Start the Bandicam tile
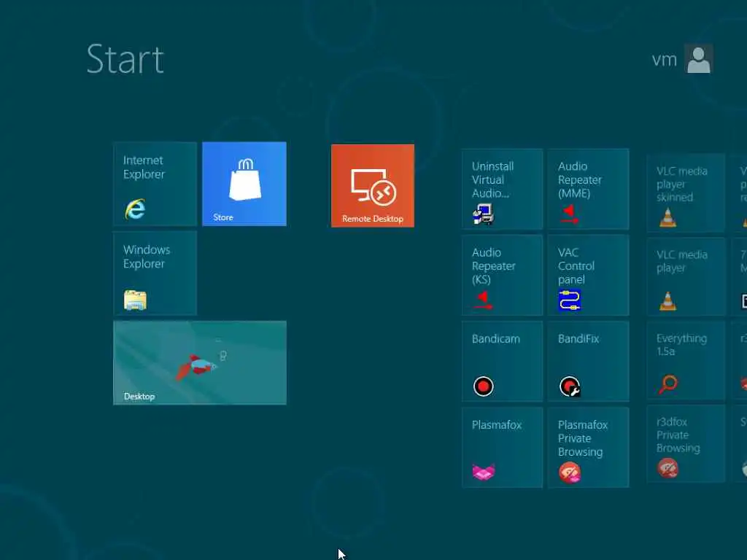This screenshot has width=747, height=560. coord(502,362)
